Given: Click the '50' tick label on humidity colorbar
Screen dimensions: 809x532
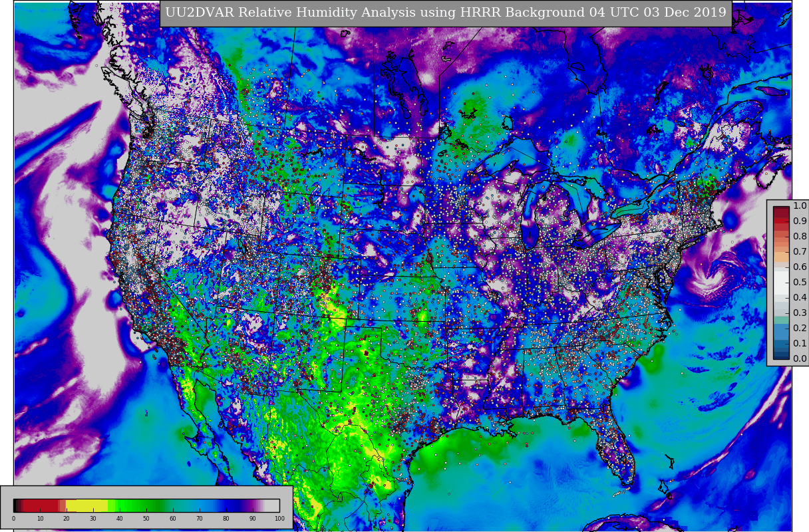Looking at the screenshot, I should (146, 519).
